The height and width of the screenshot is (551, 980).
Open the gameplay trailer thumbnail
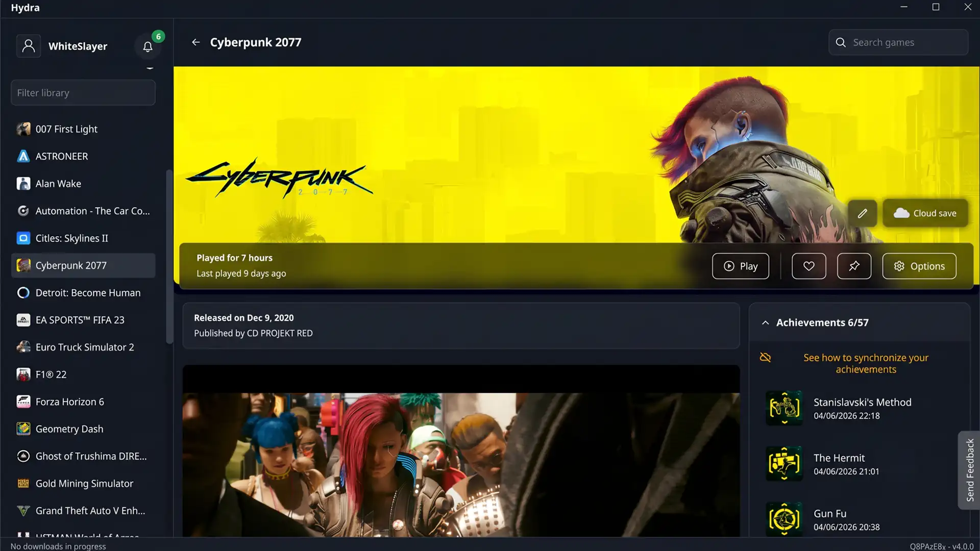[x=461, y=452]
